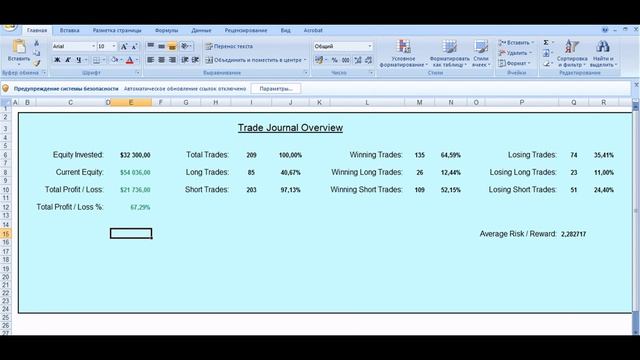This screenshot has height=360, width=640.
Task: Open Вид ribbon tab
Action: [x=285, y=30]
